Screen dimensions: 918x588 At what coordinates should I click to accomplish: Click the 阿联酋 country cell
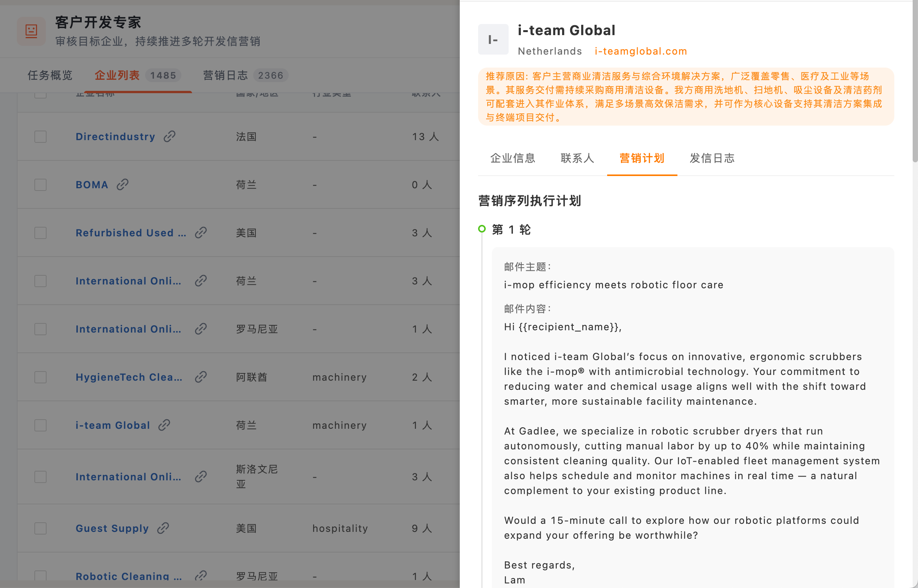pyautogui.click(x=252, y=377)
